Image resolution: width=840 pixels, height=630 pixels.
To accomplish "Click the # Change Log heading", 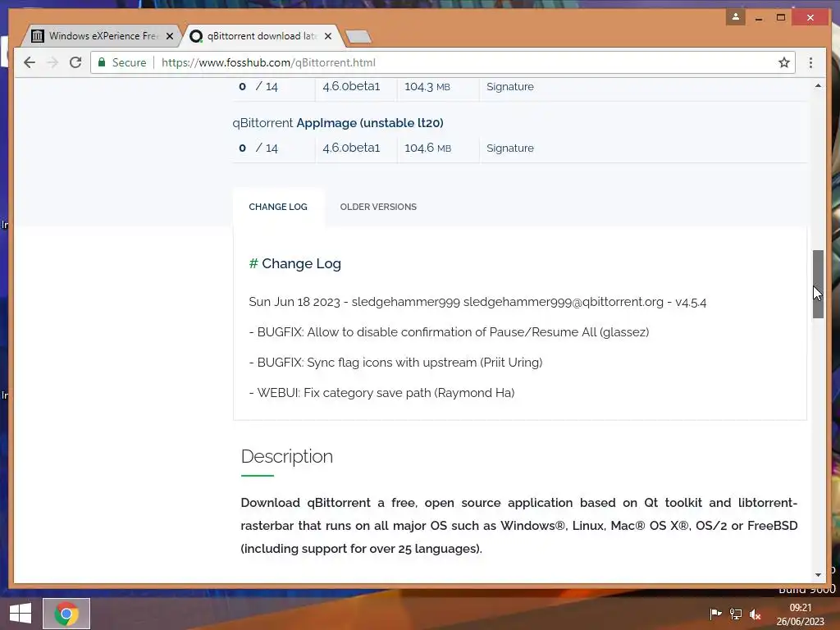I will point(295,263).
